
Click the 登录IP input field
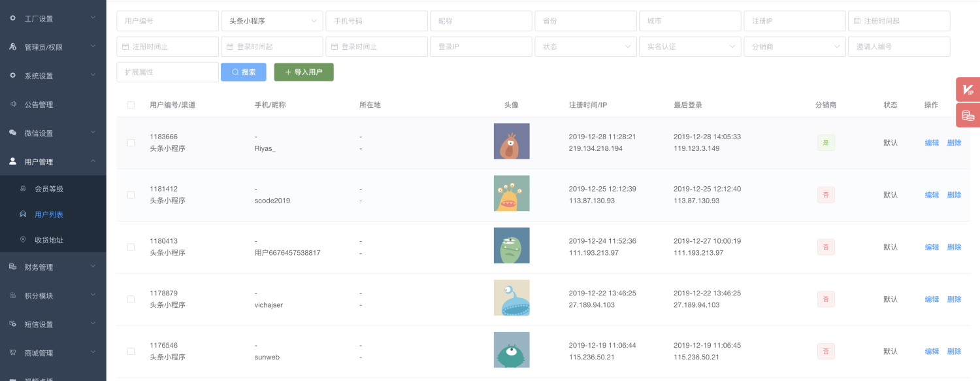pos(481,46)
